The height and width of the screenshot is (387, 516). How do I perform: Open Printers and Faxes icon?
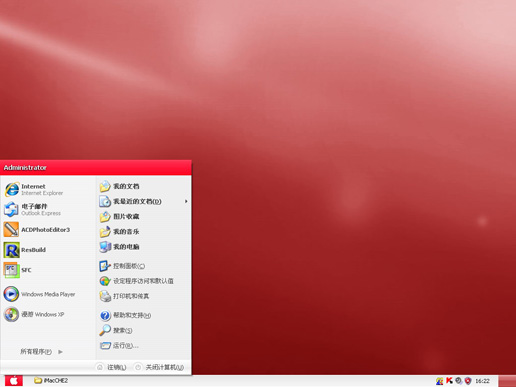[x=105, y=296]
